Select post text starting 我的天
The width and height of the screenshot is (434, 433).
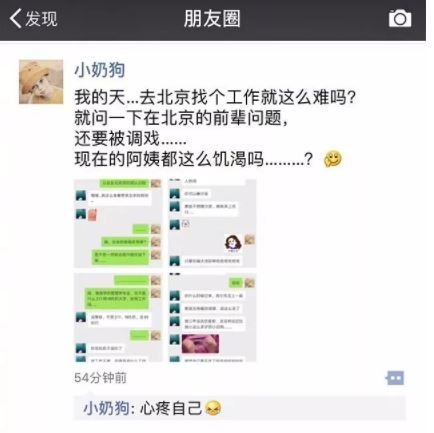coord(215,97)
